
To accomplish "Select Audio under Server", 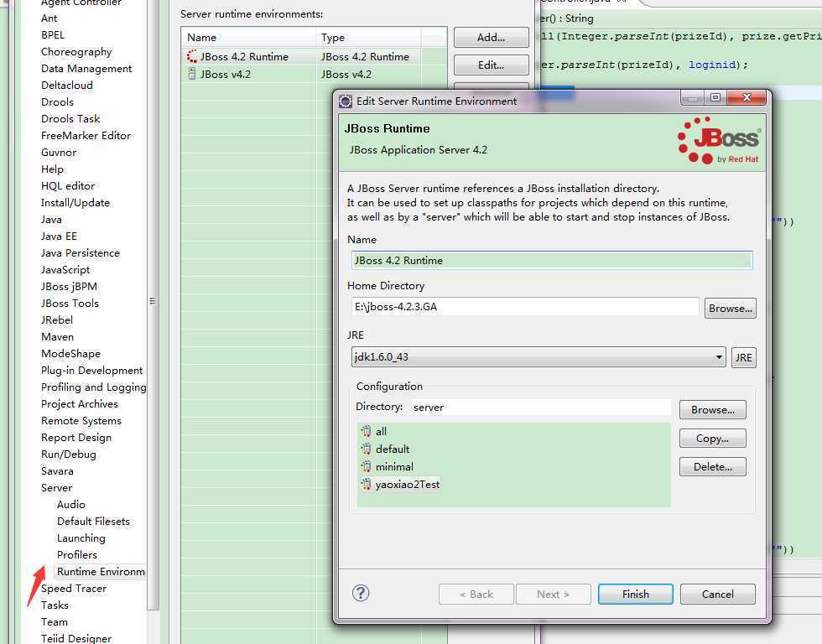I will tap(70, 504).
